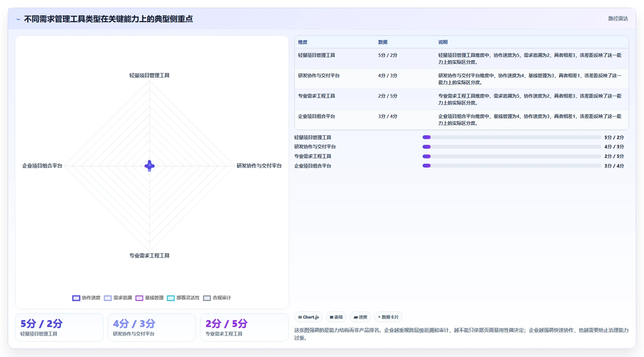Toggle the 协作速度 legend series

(86, 298)
